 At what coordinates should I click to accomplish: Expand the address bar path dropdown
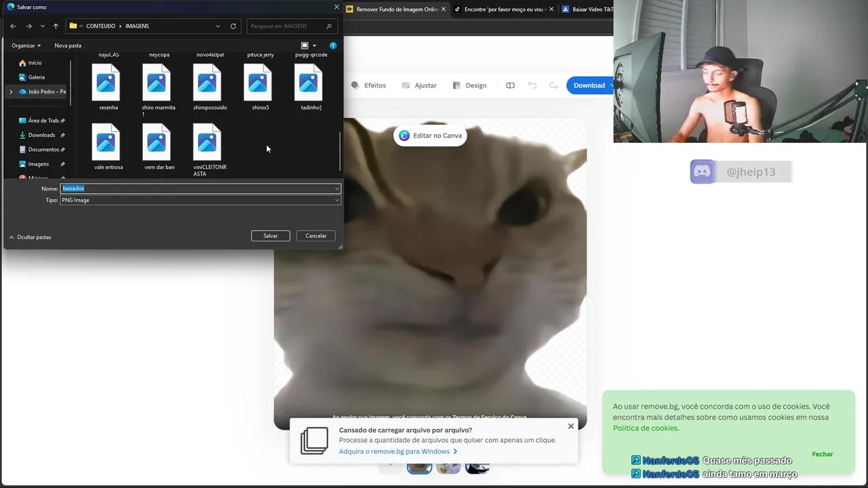218,26
